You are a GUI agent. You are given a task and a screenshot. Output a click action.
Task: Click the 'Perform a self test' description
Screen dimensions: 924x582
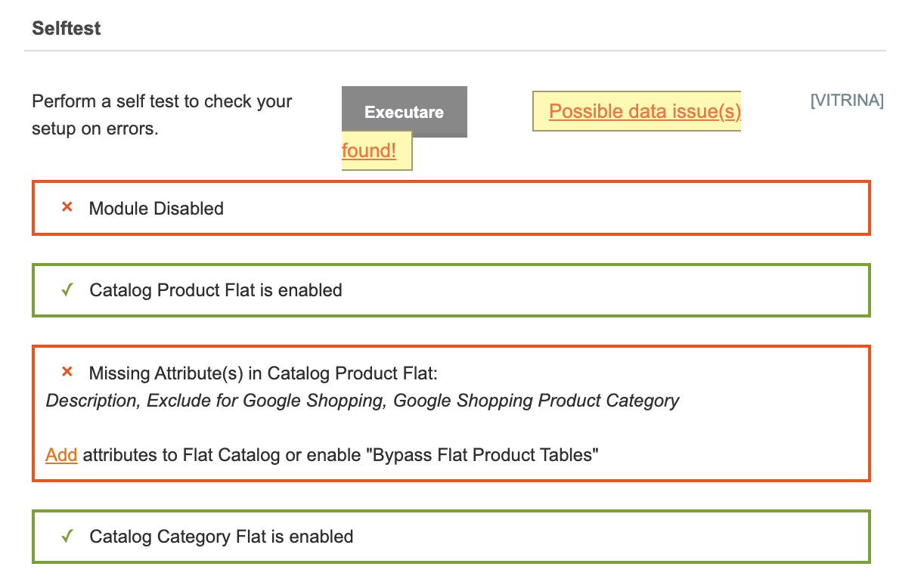click(163, 115)
